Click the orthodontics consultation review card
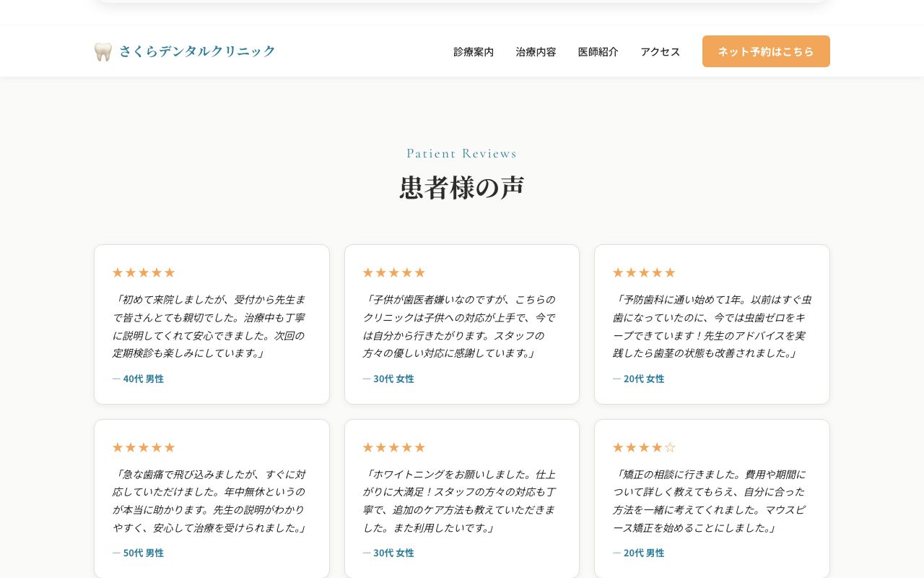This screenshot has width=924, height=578. click(x=712, y=499)
